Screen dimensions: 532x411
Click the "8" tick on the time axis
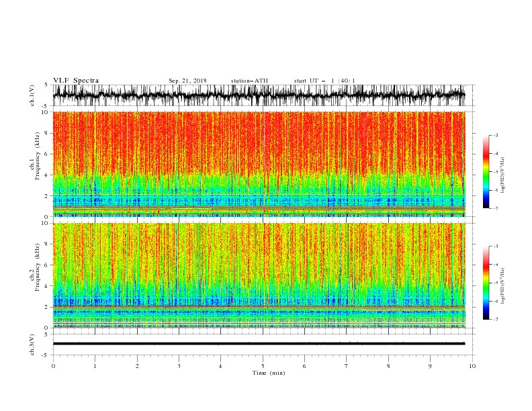pyautogui.click(x=388, y=366)
